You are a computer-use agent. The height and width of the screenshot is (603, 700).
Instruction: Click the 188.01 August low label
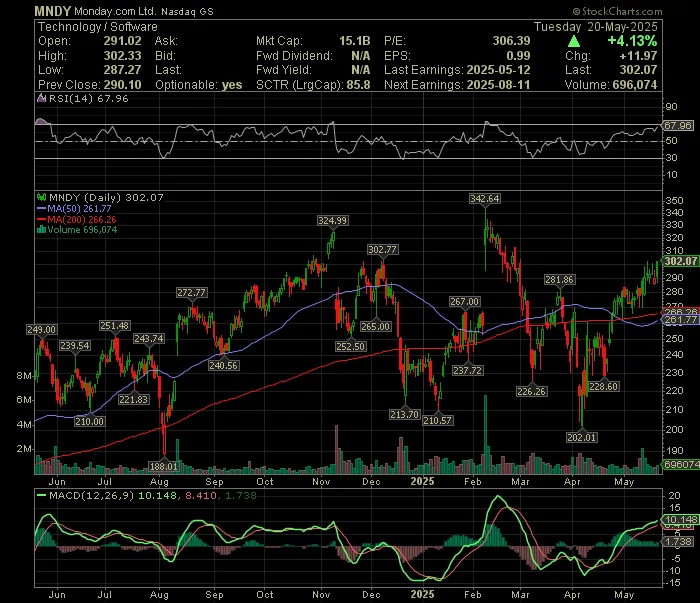point(163,466)
